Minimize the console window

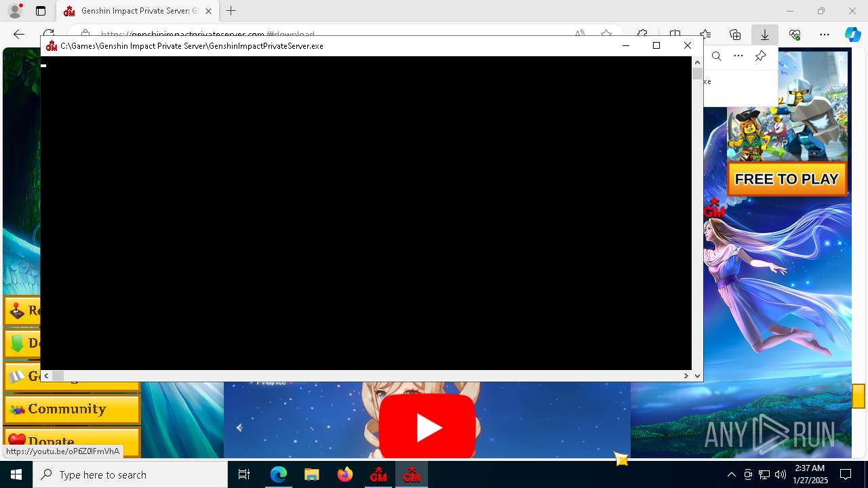click(626, 45)
